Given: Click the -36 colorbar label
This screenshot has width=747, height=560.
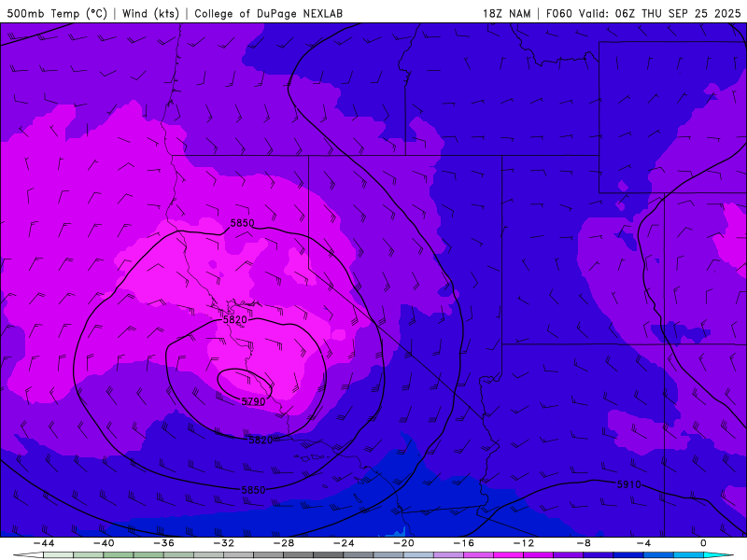Looking at the screenshot, I should tap(163, 543).
